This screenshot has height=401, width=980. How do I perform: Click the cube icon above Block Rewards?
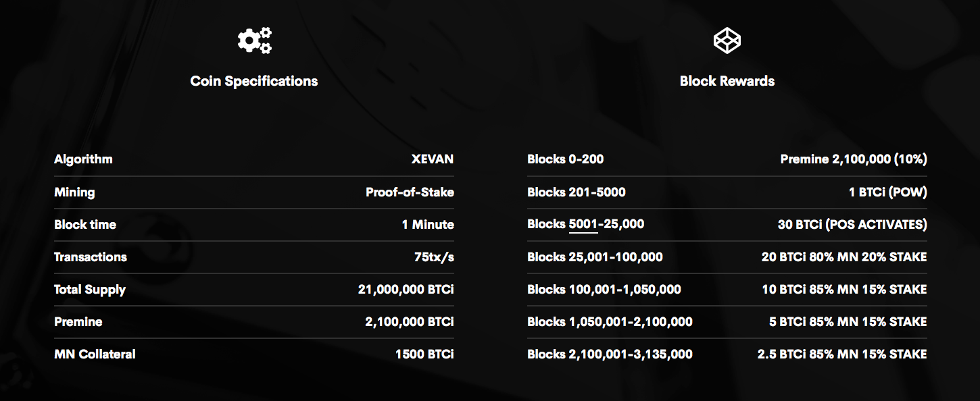point(727,41)
